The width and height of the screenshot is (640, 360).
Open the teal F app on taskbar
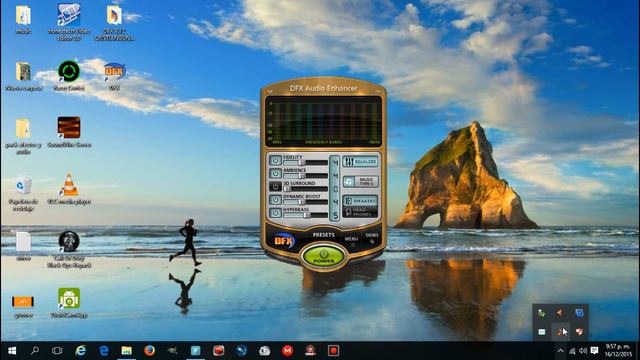[196, 351]
